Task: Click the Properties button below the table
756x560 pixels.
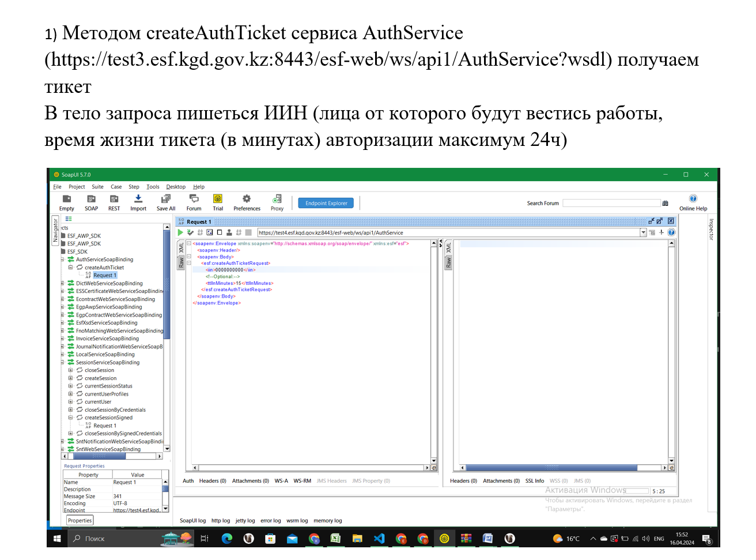Action: pyautogui.click(x=80, y=520)
